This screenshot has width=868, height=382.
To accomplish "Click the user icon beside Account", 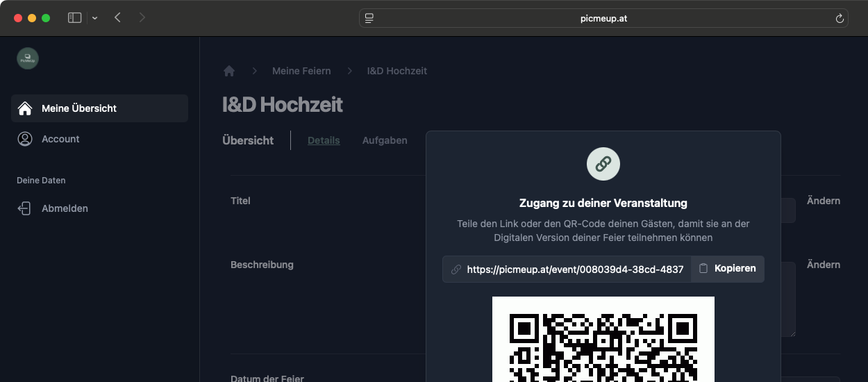I will pos(25,139).
